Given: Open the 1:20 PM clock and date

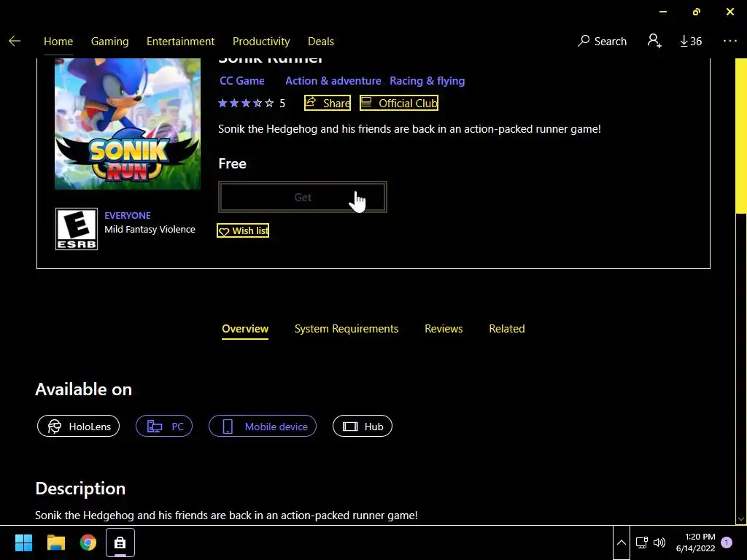Looking at the screenshot, I should coord(695,542).
